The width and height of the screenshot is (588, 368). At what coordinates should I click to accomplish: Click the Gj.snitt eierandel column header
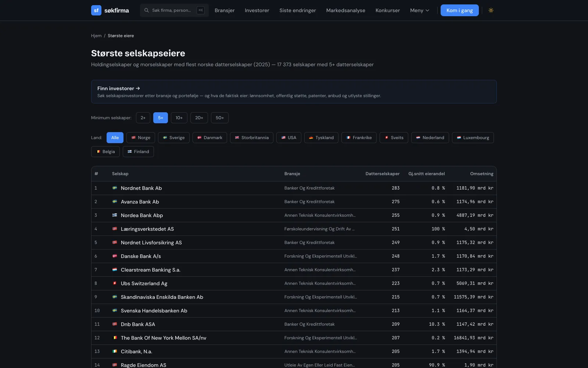[x=427, y=174]
